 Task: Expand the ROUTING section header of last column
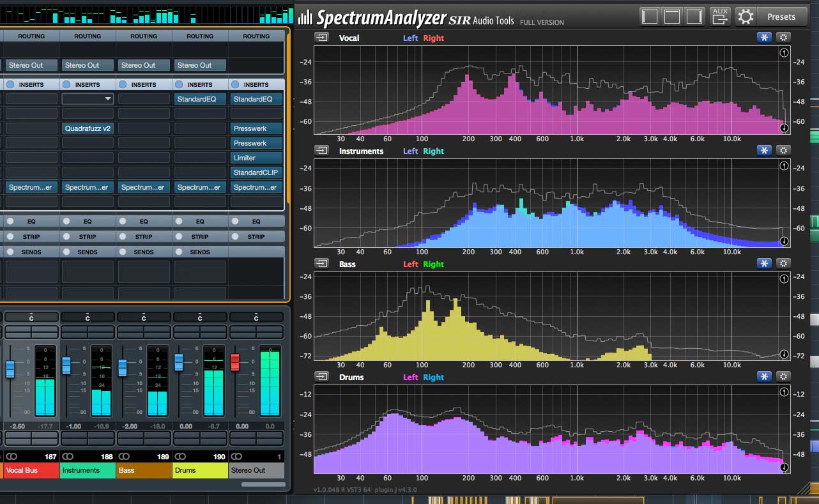pyautogui.click(x=256, y=36)
